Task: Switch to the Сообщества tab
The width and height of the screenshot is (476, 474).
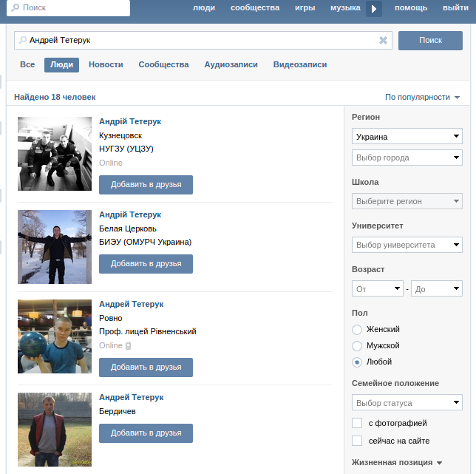Action: pyautogui.click(x=163, y=64)
